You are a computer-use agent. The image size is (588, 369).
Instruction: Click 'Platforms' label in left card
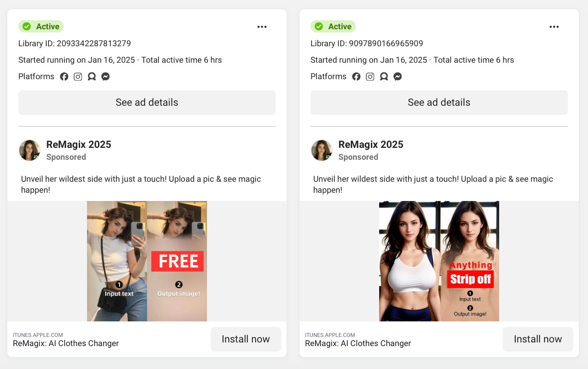tap(36, 76)
